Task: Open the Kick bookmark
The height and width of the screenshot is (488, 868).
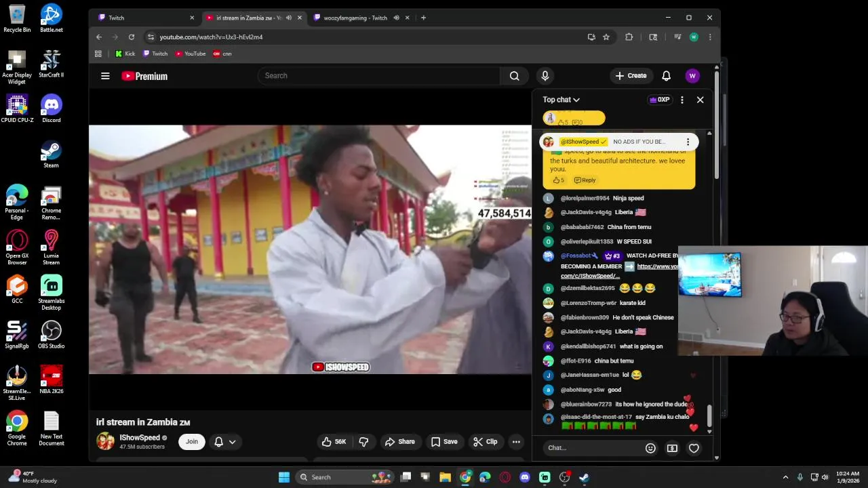Action: tap(125, 54)
